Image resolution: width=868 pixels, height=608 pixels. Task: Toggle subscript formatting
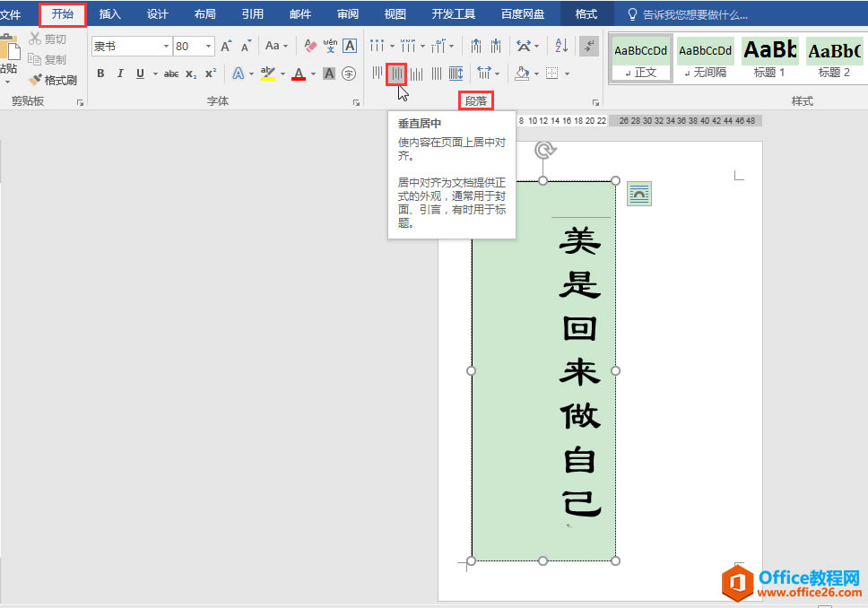click(191, 74)
